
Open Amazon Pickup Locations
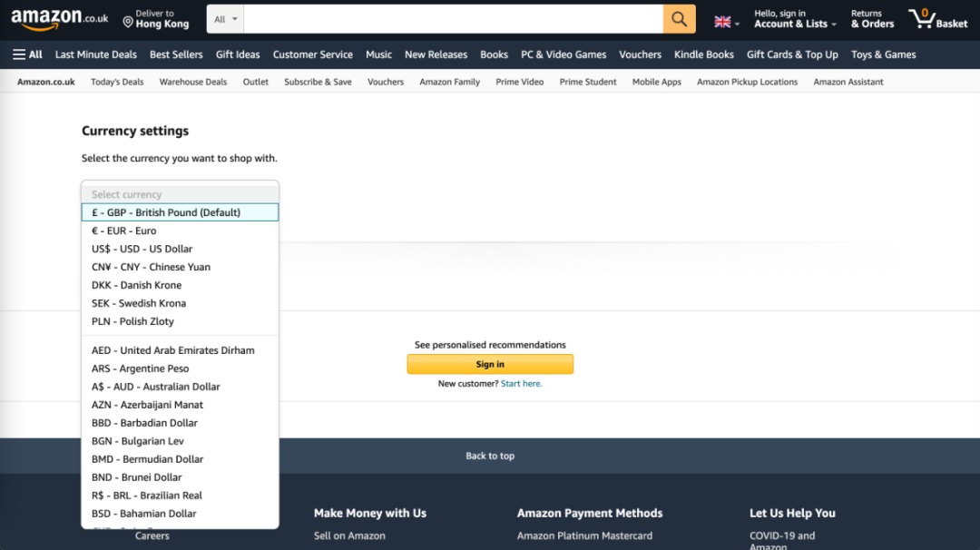(x=747, y=82)
